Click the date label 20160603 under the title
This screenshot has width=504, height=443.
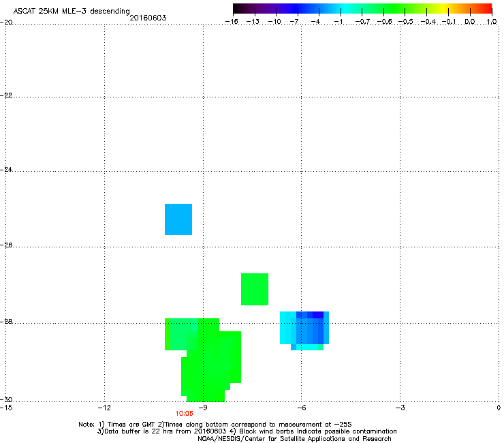(148, 18)
